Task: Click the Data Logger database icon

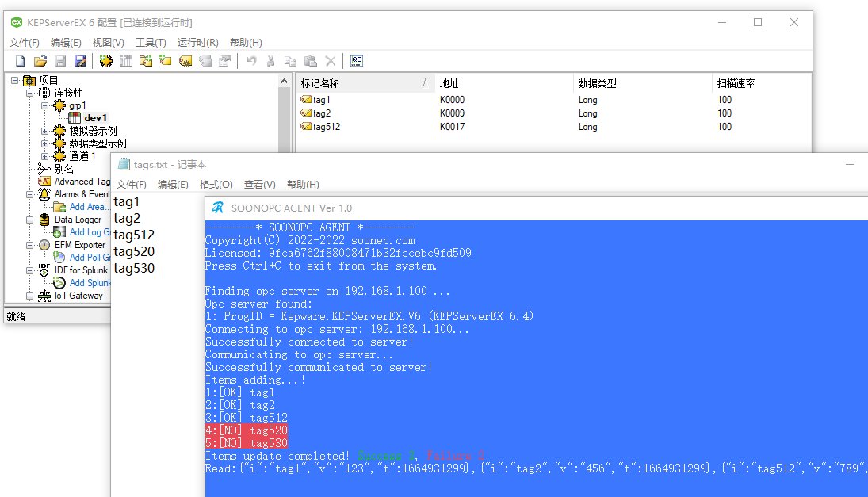Action: pos(44,219)
